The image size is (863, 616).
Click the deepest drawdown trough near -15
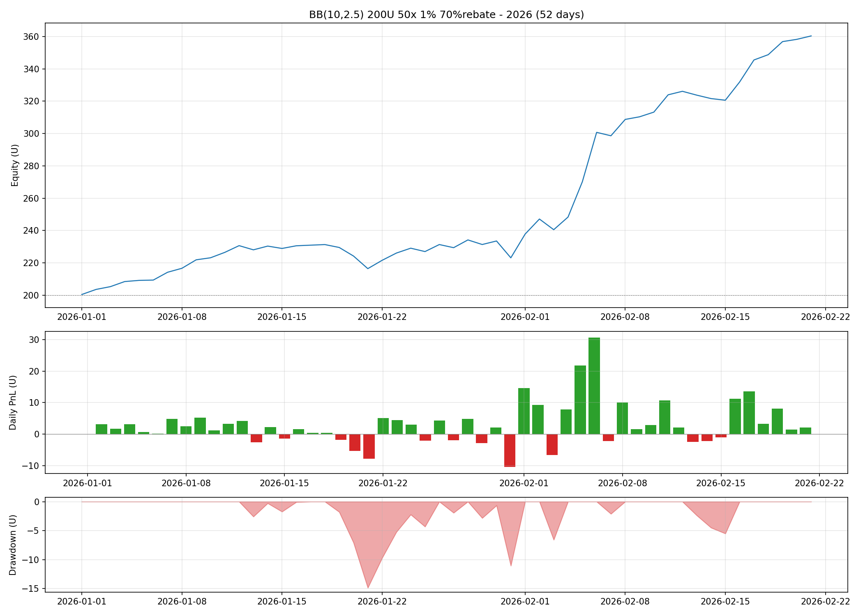tap(368, 586)
